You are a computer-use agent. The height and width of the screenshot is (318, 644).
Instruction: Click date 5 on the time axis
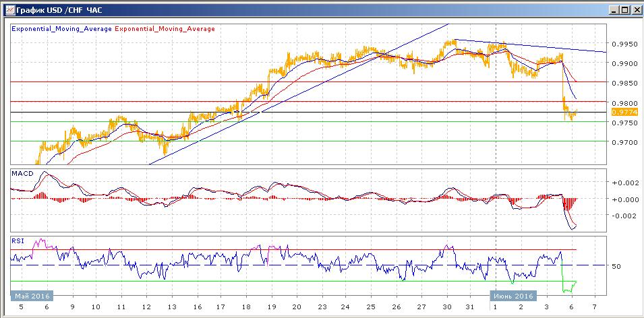tap(21, 307)
